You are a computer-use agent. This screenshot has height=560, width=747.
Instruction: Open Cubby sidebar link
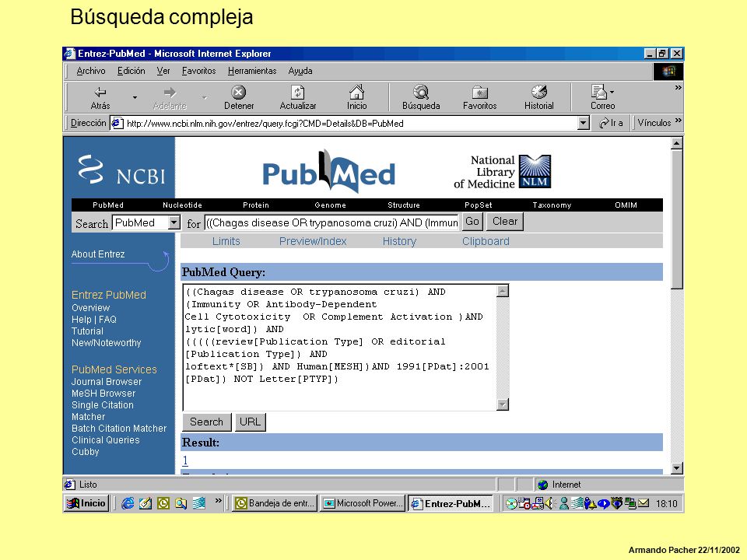[86, 451]
